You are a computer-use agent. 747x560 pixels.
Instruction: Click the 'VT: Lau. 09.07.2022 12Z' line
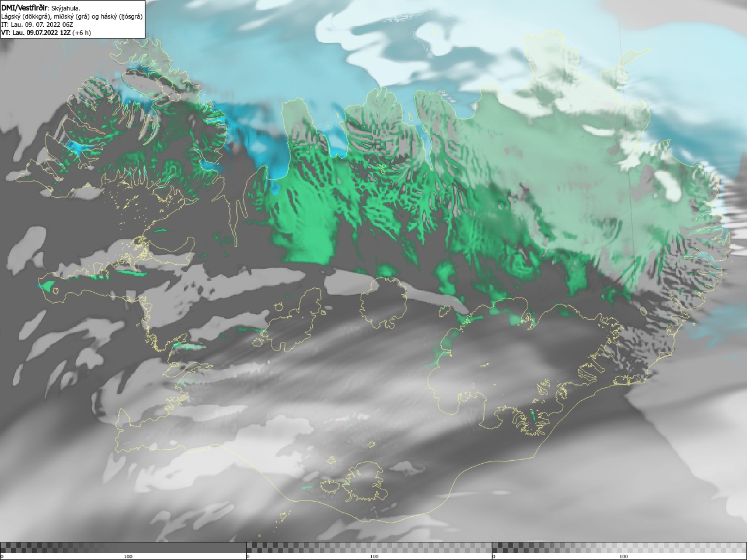[46, 33]
